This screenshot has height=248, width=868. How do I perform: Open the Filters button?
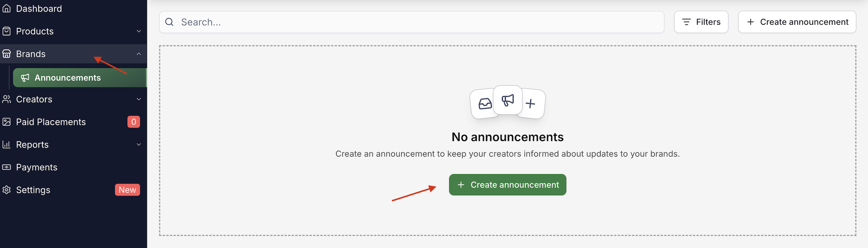click(x=701, y=22)
